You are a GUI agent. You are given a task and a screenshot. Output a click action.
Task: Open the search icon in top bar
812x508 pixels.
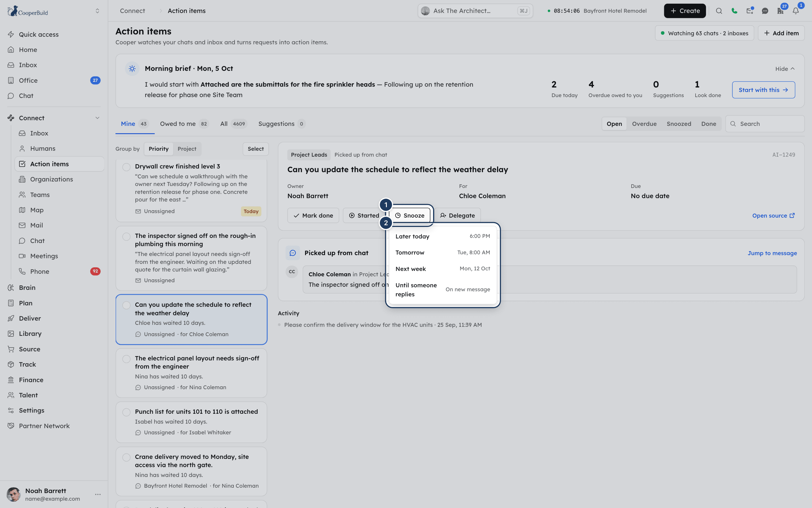tap(719, 11)
